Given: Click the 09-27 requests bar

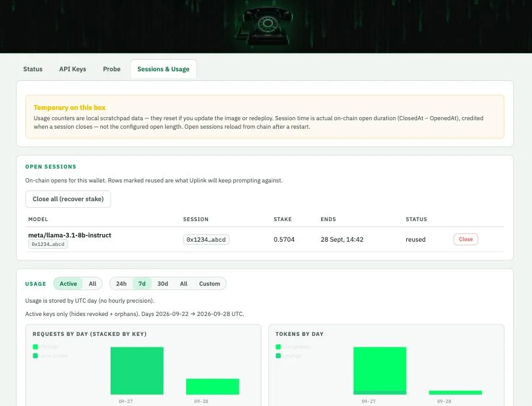Looking at the screenshot, I should pyautogui.click(x=137, y=371).
